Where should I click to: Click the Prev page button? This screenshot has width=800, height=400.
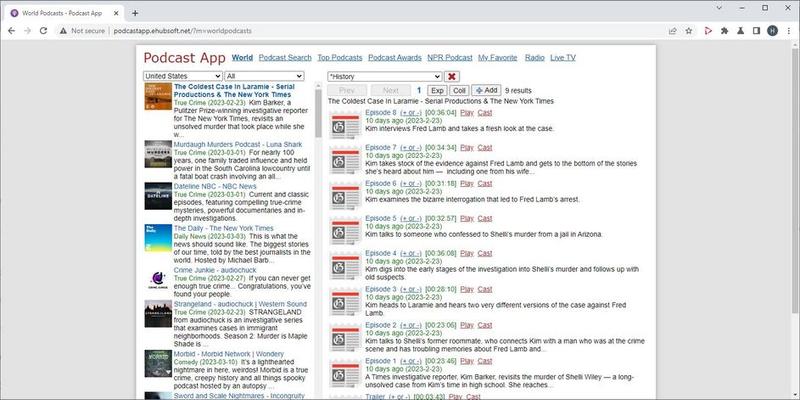coord(347,90)
